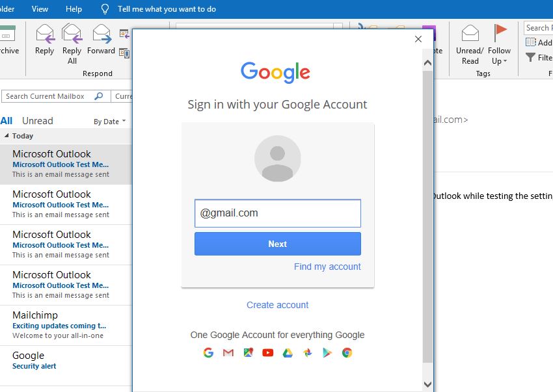553x392 pixels.
Task: Collapse the Today group in message list
Action: click(7, 136)
